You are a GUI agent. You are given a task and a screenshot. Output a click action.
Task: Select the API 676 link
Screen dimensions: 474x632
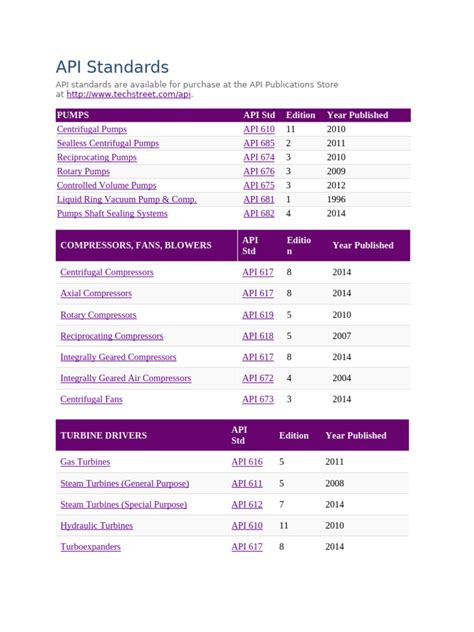coord(259,171)
